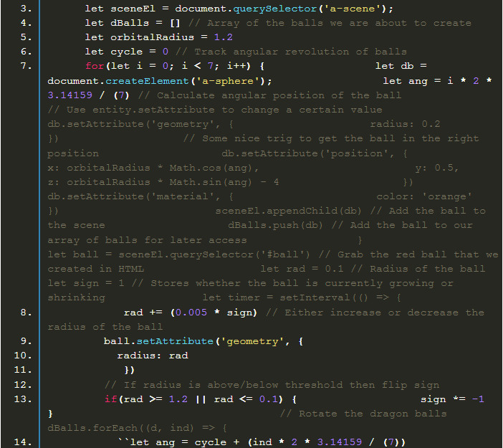Place cursor on orbitalRadius value 1.2
Screen dimensions: 503x448
(x=224, y=37)
